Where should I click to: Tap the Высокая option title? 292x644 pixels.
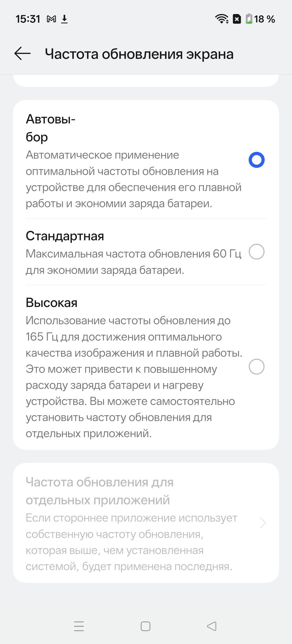52,302
